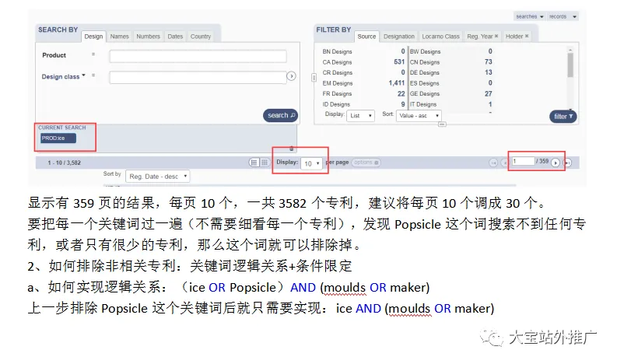
Task: Switch to list view icon
Action: coord(254,163)
